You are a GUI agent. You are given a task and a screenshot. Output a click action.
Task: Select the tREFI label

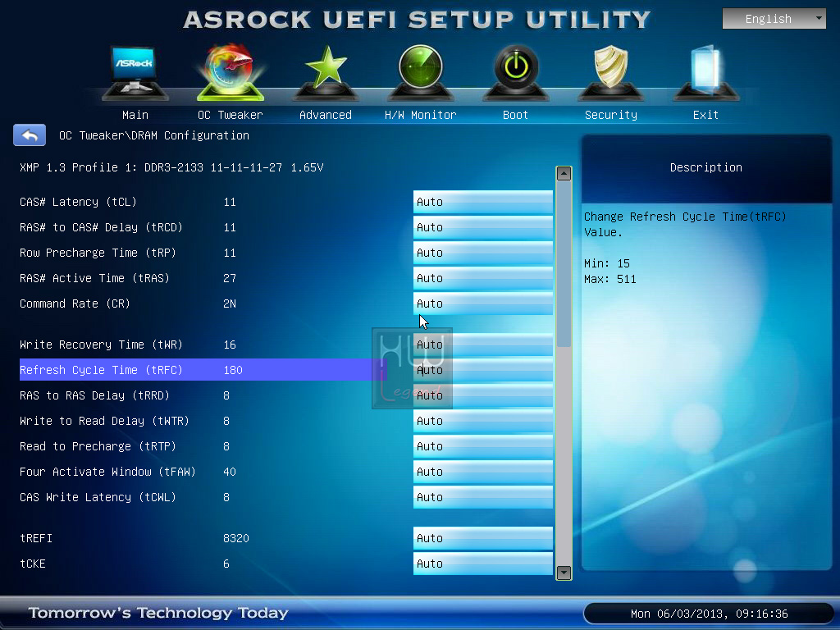[36, 538]
